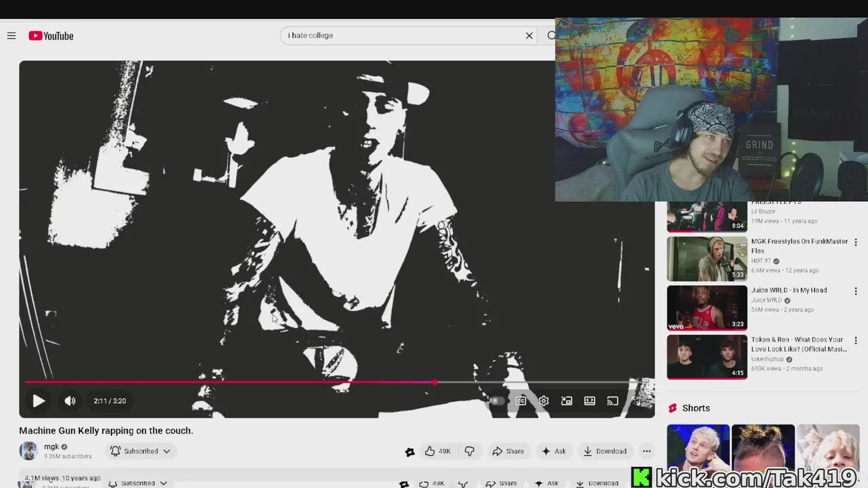Expand the Subscribed notification dropdown

coord(140,451)
